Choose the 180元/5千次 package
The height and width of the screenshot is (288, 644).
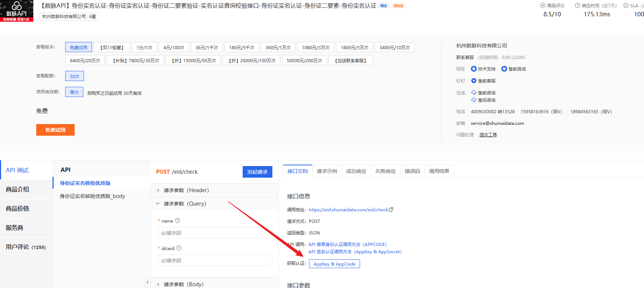click(242, 47)
